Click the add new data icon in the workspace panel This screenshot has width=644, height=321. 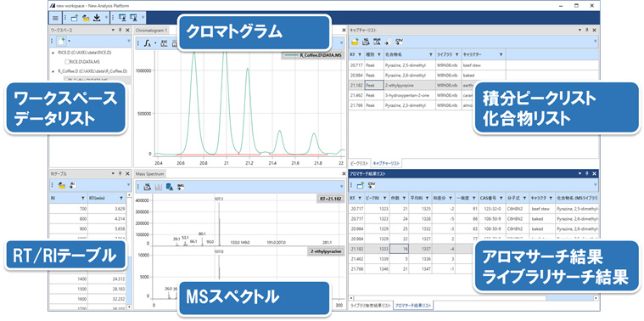click(x=62, y=41)
